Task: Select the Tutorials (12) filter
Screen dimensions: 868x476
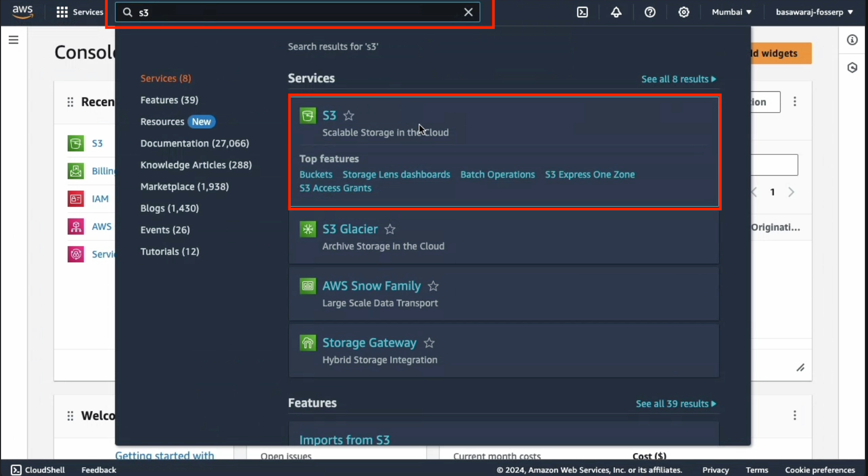Action: 170,251
